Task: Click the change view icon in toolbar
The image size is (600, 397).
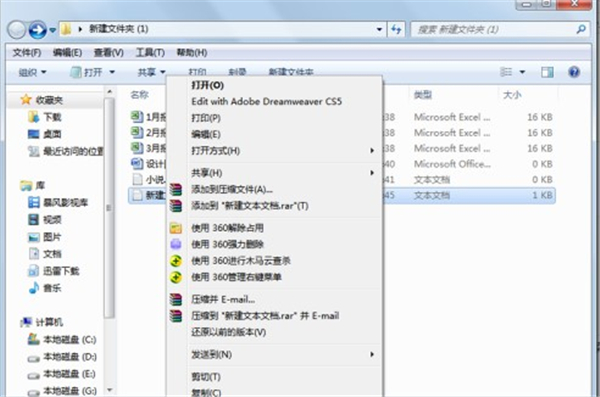Action: click(x=506, y=72)
